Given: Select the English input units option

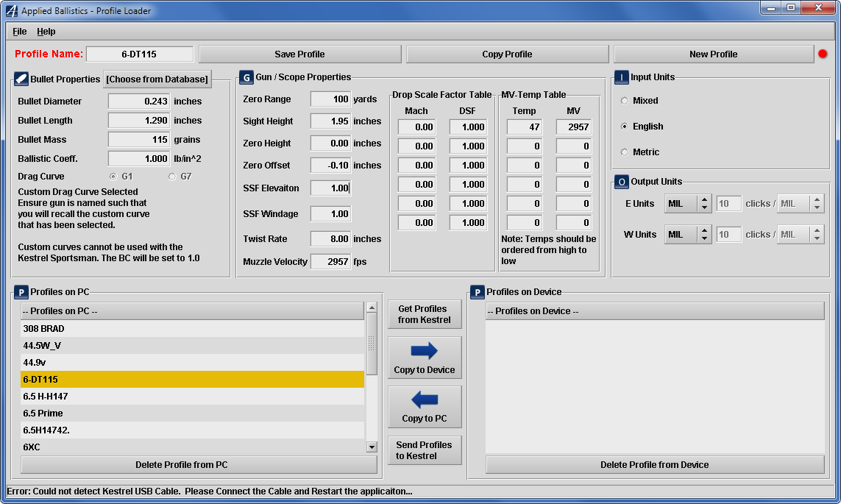Looking at the screenshot, I should (625, 127).
